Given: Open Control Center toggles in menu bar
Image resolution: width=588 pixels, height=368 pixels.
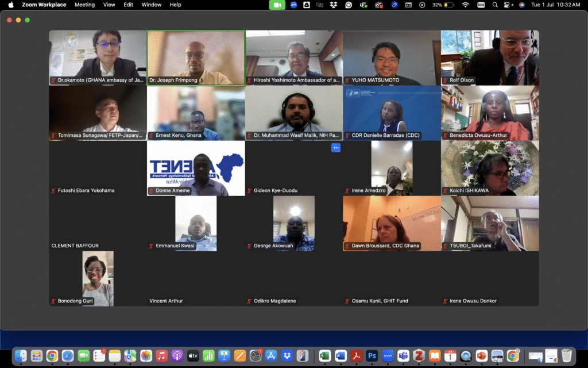Looking at the screenshot, I should coord(508,5).
